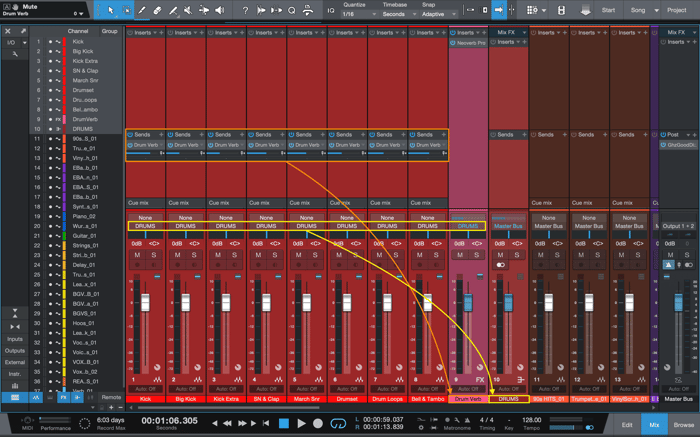Open the Performance monitor

click(55, 424)
